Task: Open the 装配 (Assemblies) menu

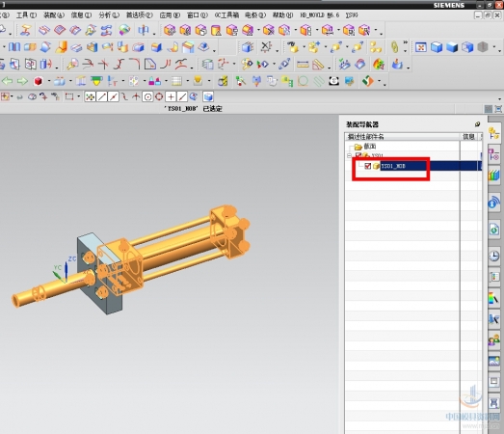Action: coord(54,15)
